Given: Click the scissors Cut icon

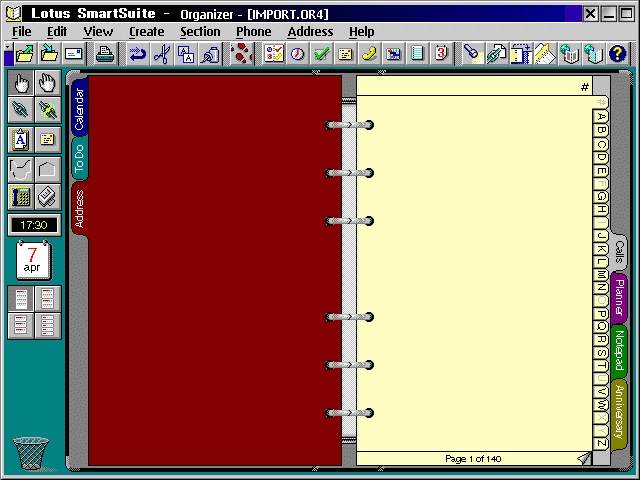Looking at the screenshot, I should click(x=162, y=54).
